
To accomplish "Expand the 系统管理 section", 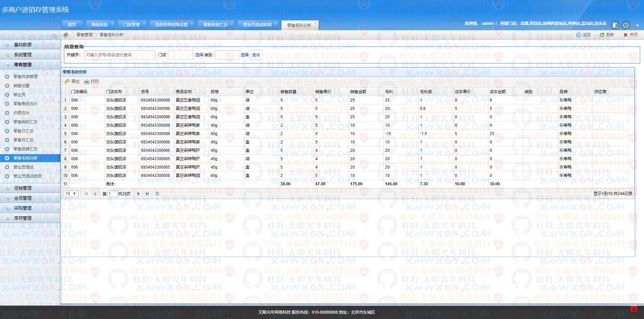I will [x=30, y=55].
